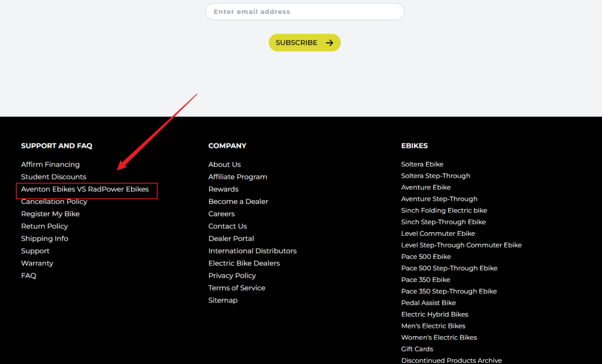Open Pace 500 Step-Through Ebike link
The image size is (602, 364).
coord(450,268)
